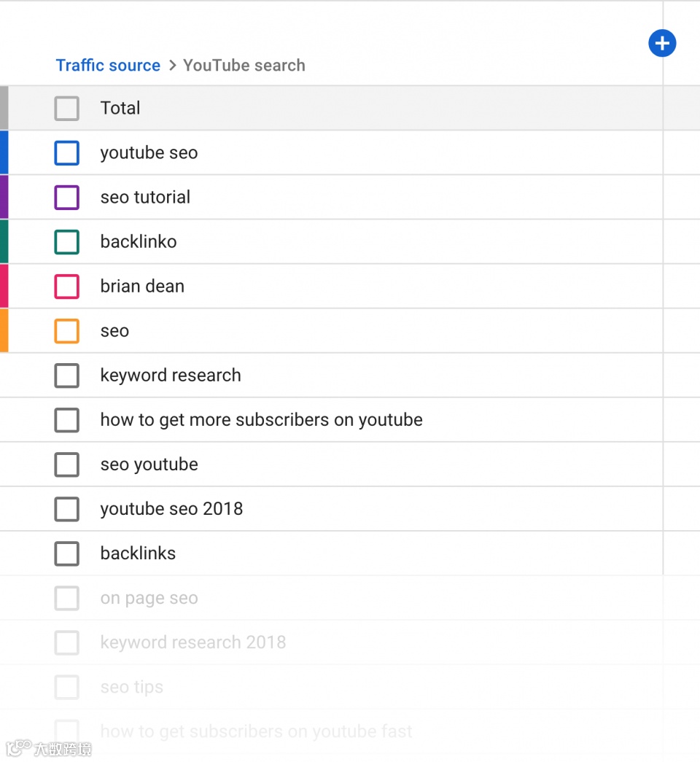Click the YouTube search breadcrumb label
Screen dimensions: 700x762
(x=244, y=65)
